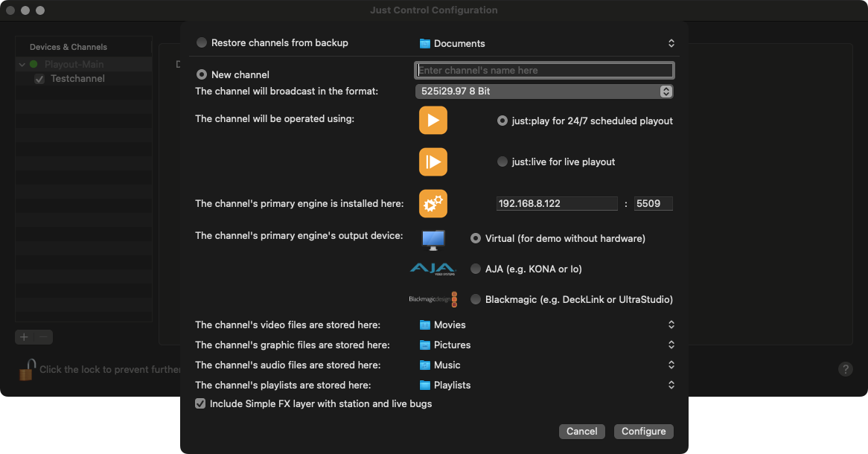Click the Movies folder icon
868x454 pixels.
[424, 325]
